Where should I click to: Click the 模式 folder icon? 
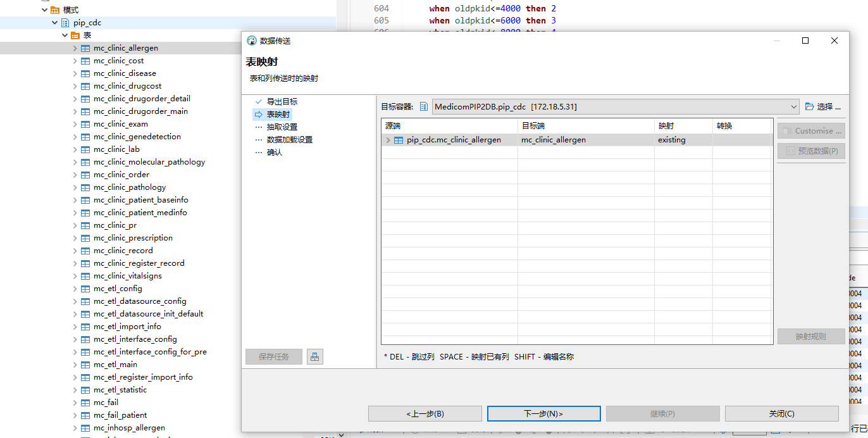(55, 10)
